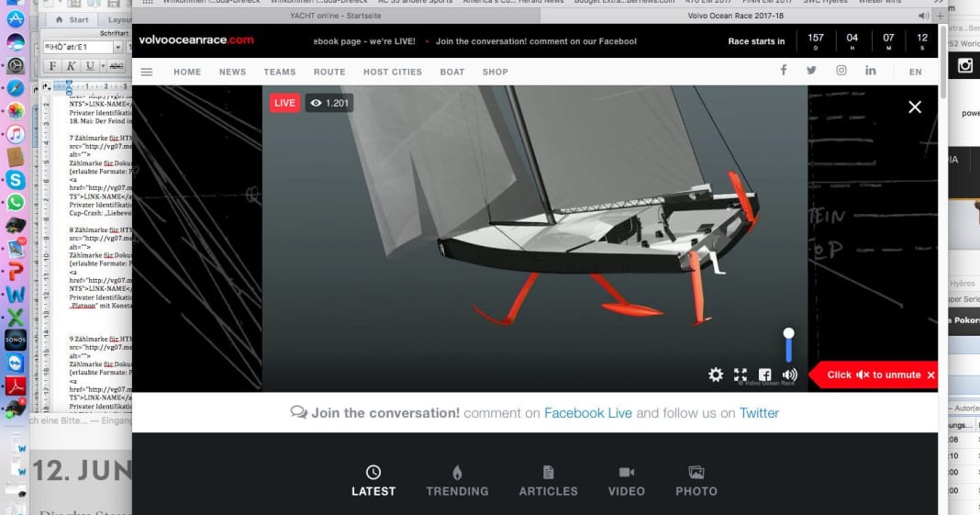Open Safari from the Dock
This screenshot has height=515, width=980.
(15, 88)
